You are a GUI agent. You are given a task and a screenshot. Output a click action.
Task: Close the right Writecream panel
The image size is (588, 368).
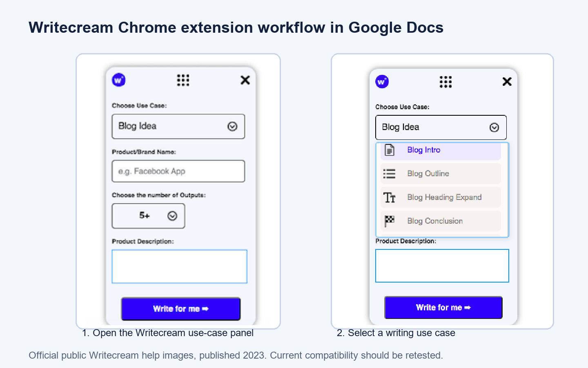tap(507, 82)
